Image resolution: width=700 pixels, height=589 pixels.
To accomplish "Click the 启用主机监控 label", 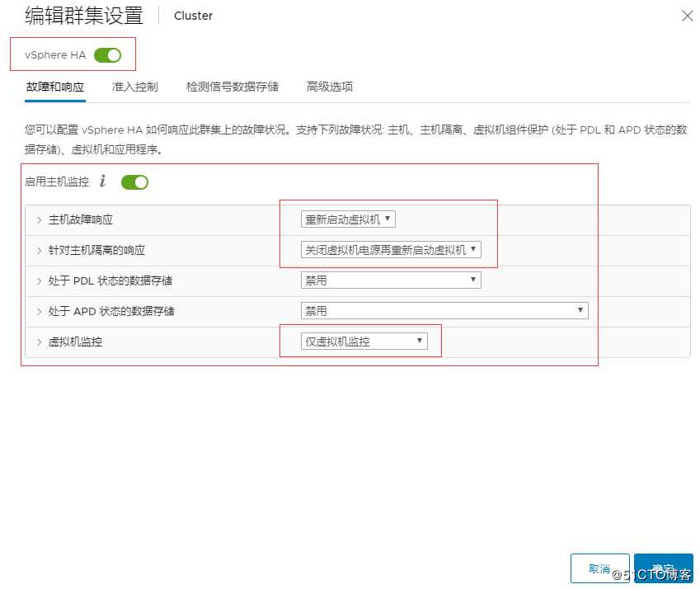I will (x=57, y=181).
